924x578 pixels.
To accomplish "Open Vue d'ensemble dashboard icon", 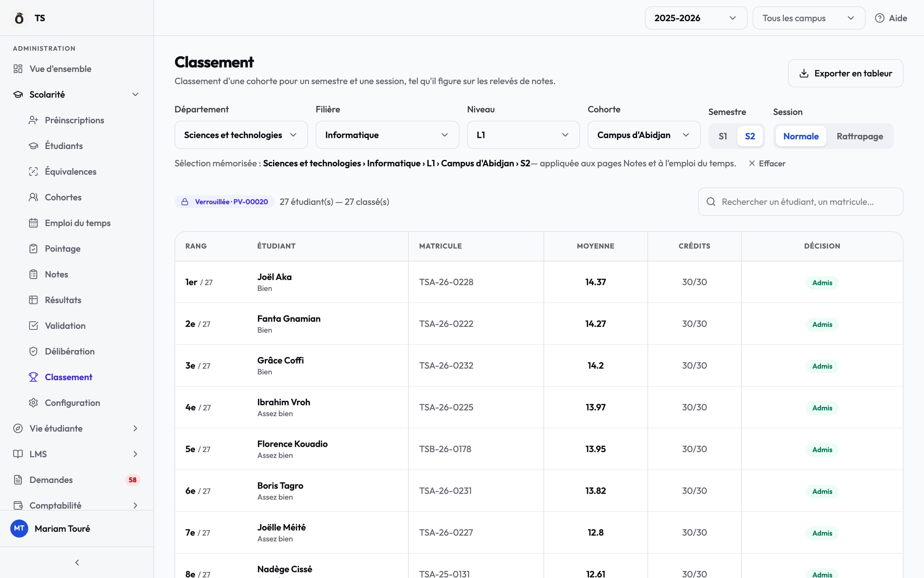I will (18, 69).
